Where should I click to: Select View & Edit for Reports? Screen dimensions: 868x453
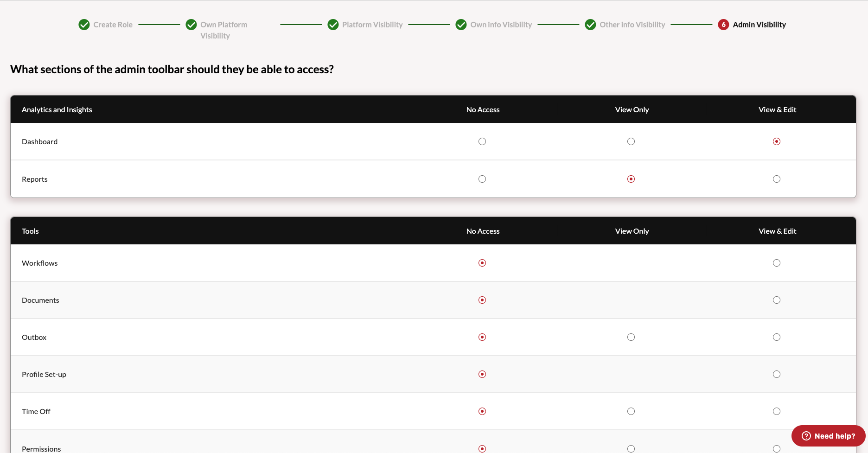point(777,179)
